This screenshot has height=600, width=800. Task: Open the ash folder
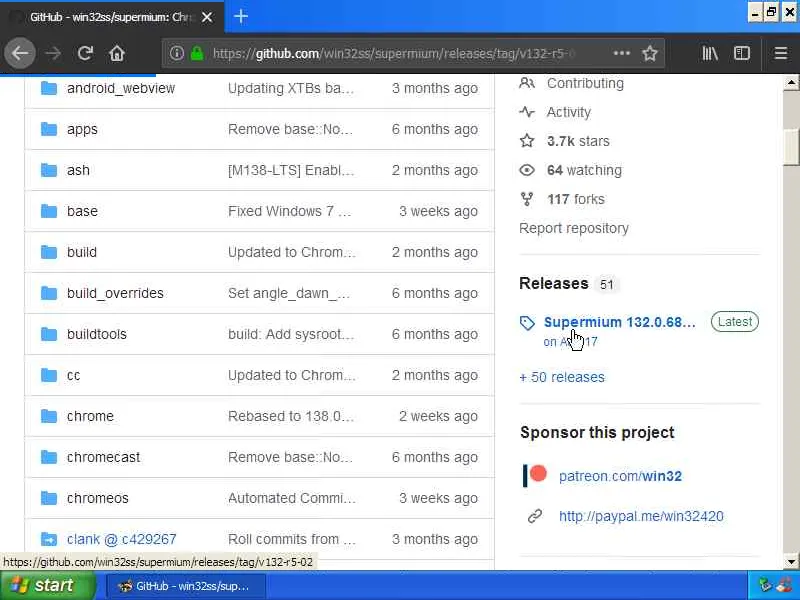78,170
